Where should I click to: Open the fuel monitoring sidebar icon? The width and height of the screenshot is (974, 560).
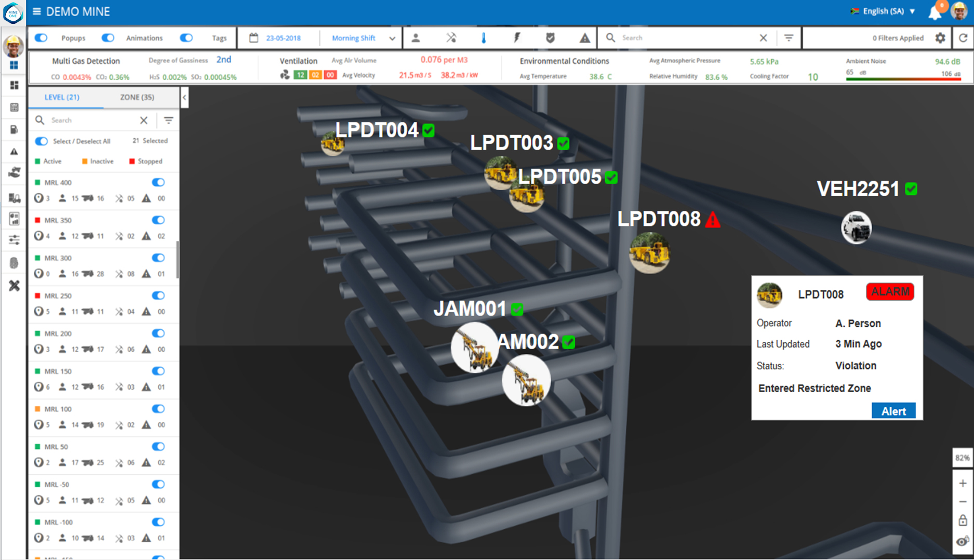point(14,129)
